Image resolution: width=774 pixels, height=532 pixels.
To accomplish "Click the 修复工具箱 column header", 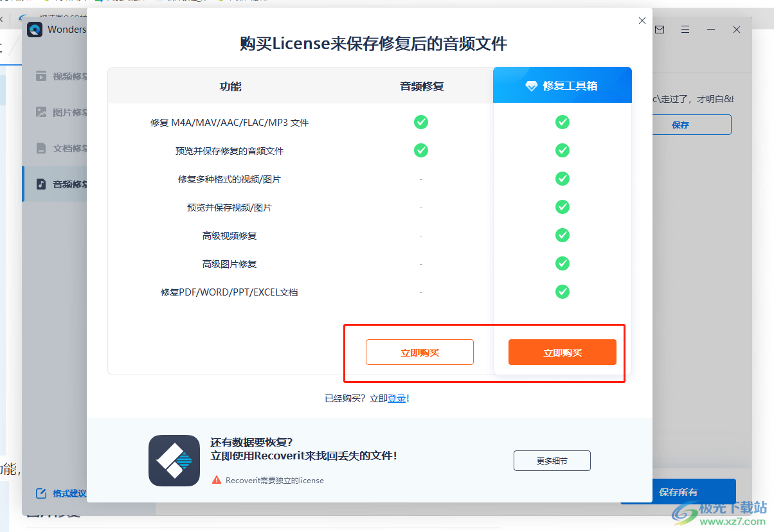I will pos(562,85).
